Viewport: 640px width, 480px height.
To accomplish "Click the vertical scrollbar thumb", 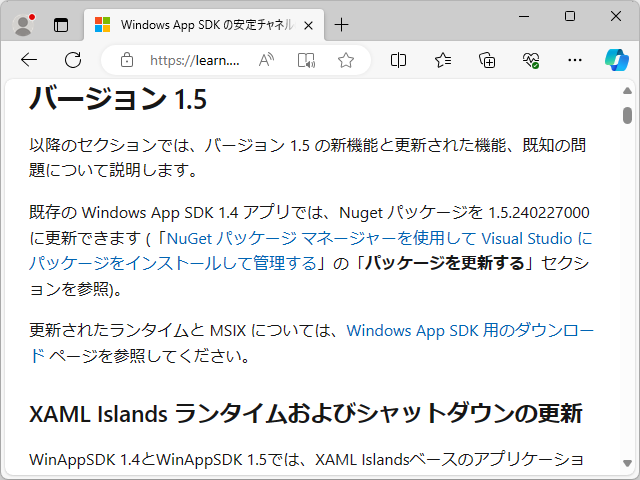I will click(x=627, y=115).
